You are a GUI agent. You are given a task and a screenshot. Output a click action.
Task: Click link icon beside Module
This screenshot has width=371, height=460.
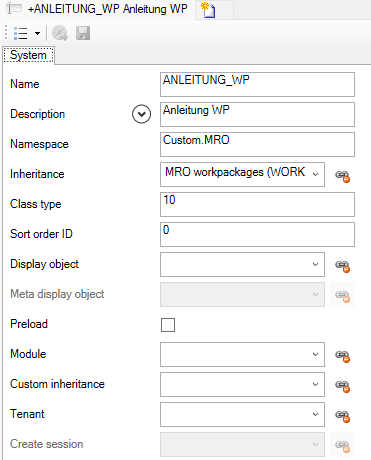point(342,356)
